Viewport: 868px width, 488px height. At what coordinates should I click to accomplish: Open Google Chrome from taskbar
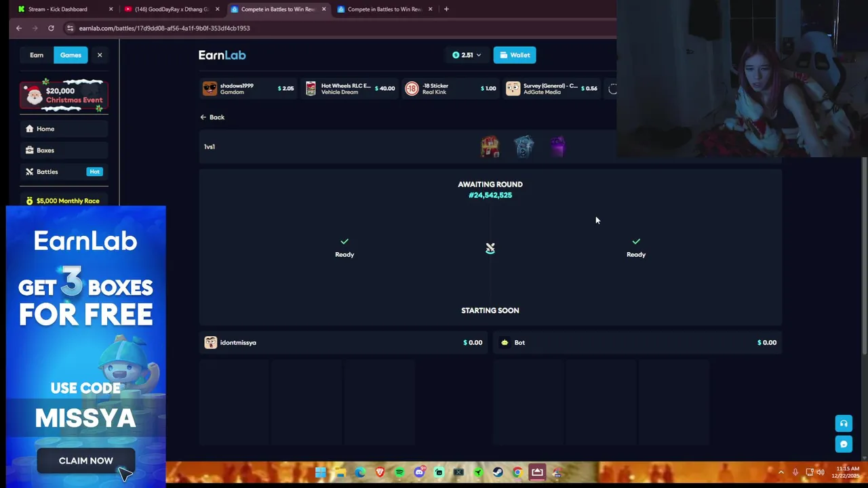[x=517, y=472]
